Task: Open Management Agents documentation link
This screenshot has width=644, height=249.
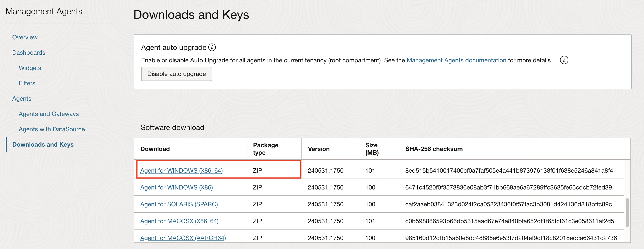Action: click(457, 60)
